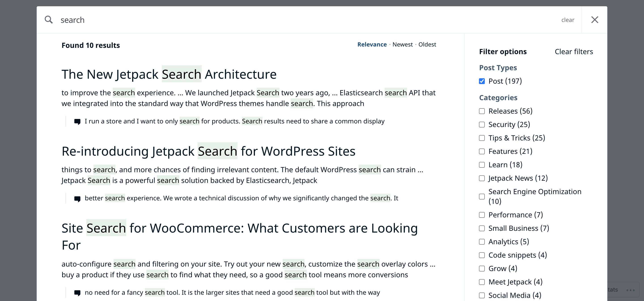Sort results by Newest
The width and height of the screenshot is (644, 301).
point(402,45)
